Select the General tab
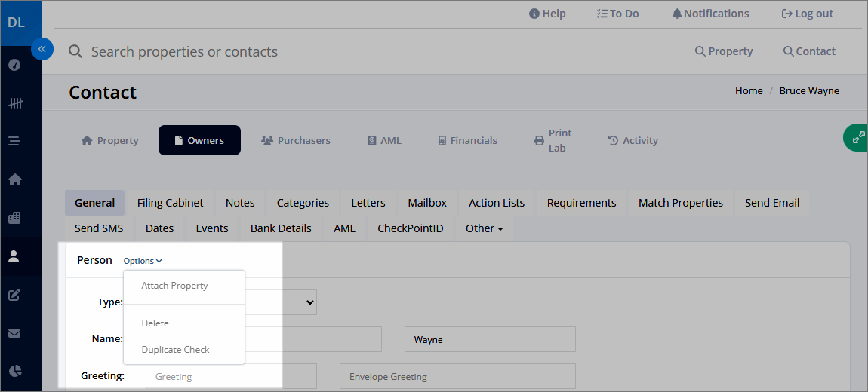The height and width of the screenshot is (392, 868). 94,203
